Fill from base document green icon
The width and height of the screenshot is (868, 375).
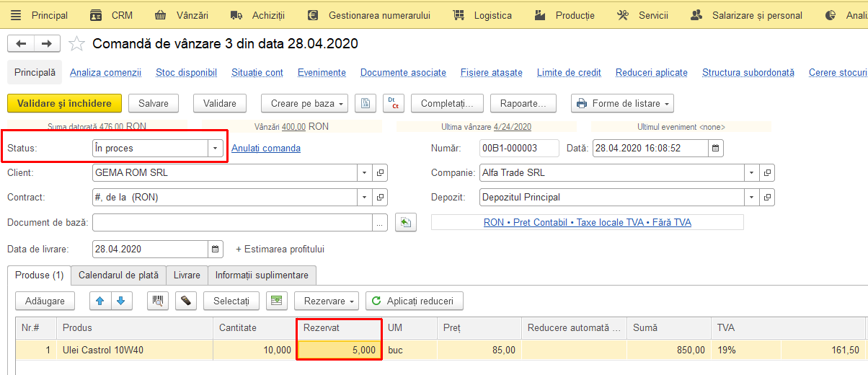coord(406,223)
